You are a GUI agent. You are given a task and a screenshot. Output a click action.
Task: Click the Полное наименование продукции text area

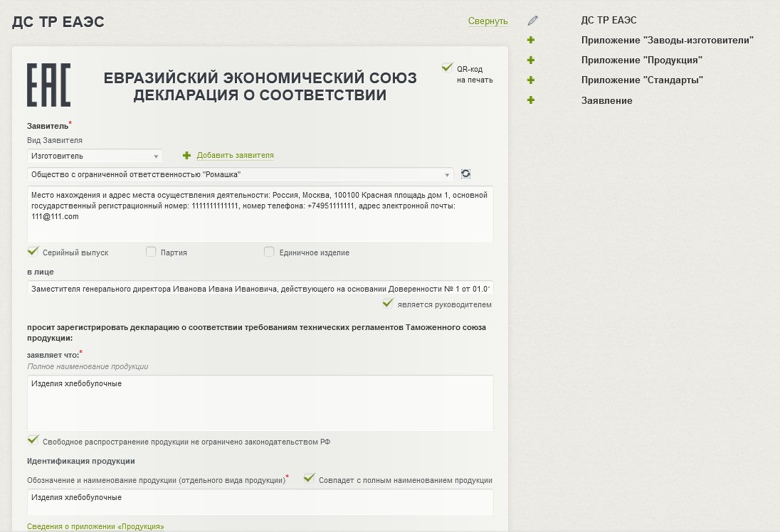[x=260, y=403]
